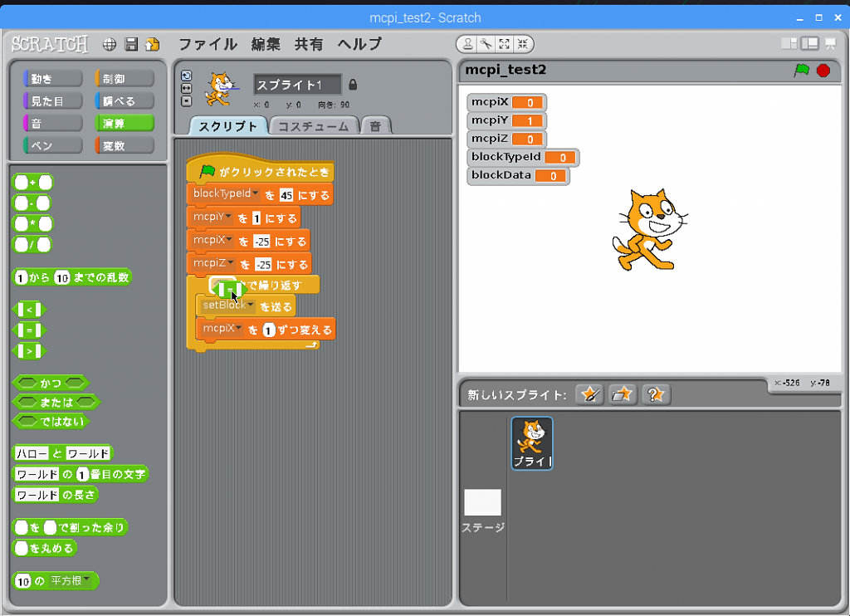This screenshot has width=850, height=616.
Task: Select the shrink sprite tool
Action: [523, 45]
